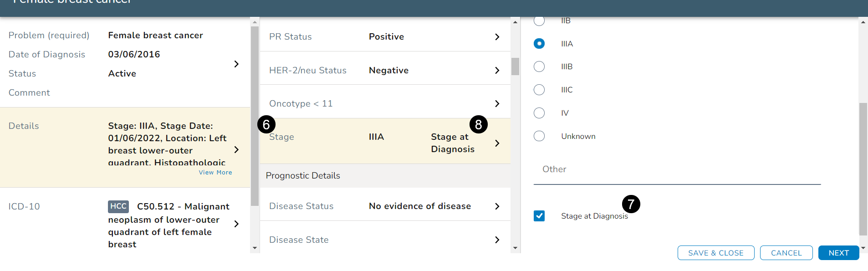Image resolution: width=868 pixels, height=271 pixels.
Task: Open the HCC badge on ICD-10
Action: 118,206
